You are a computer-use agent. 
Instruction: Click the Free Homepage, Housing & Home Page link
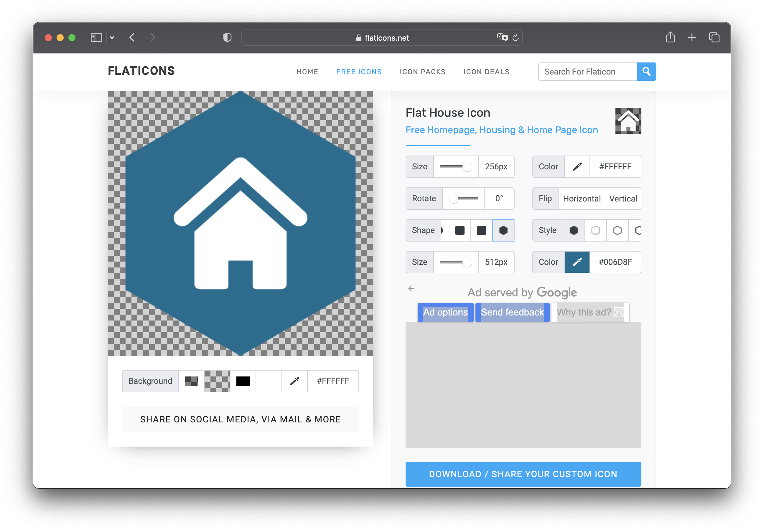[501, 130]
